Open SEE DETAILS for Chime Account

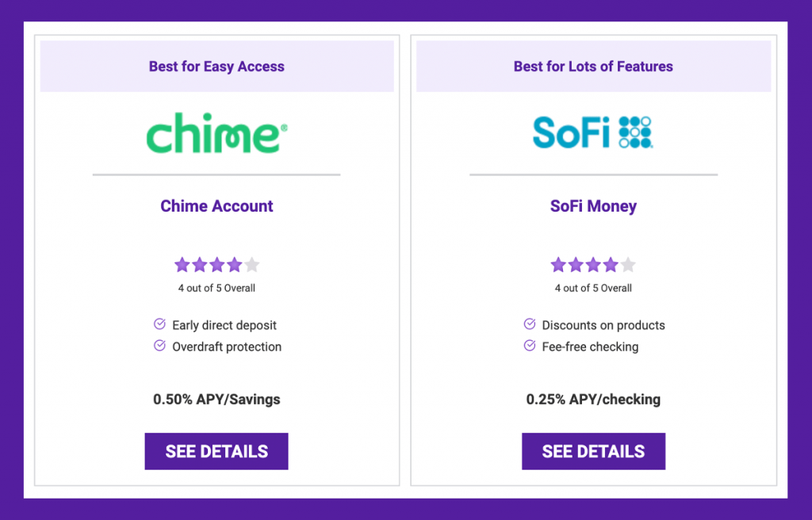pyautogui.click(x=216, y=451)
